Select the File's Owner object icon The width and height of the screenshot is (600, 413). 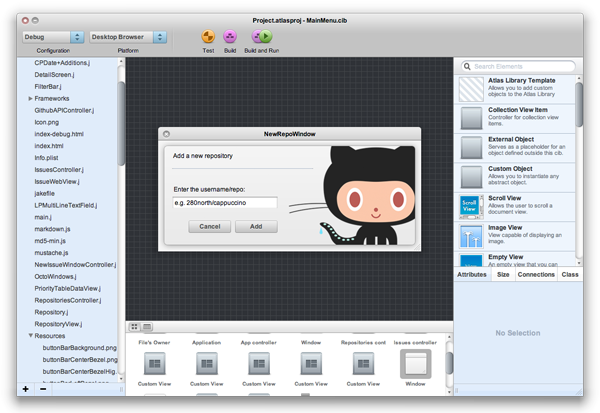click(x=155, y=363)
